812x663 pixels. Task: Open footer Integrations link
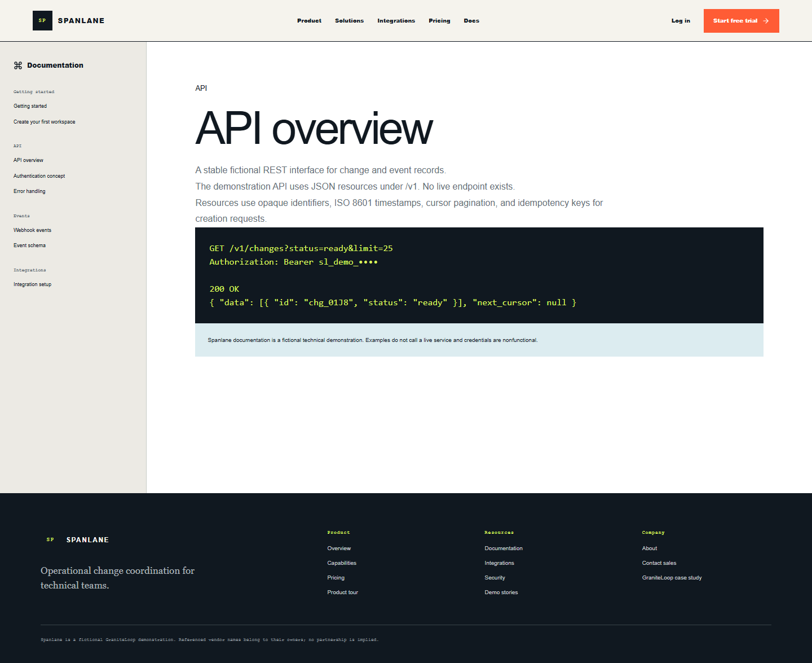click(x=499, y=563)
